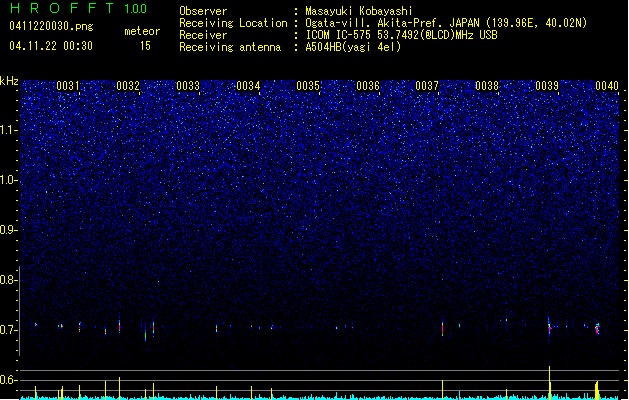Click the 0032 time marker
This screenshot has height=400, width=629.
tap(128, 85)
